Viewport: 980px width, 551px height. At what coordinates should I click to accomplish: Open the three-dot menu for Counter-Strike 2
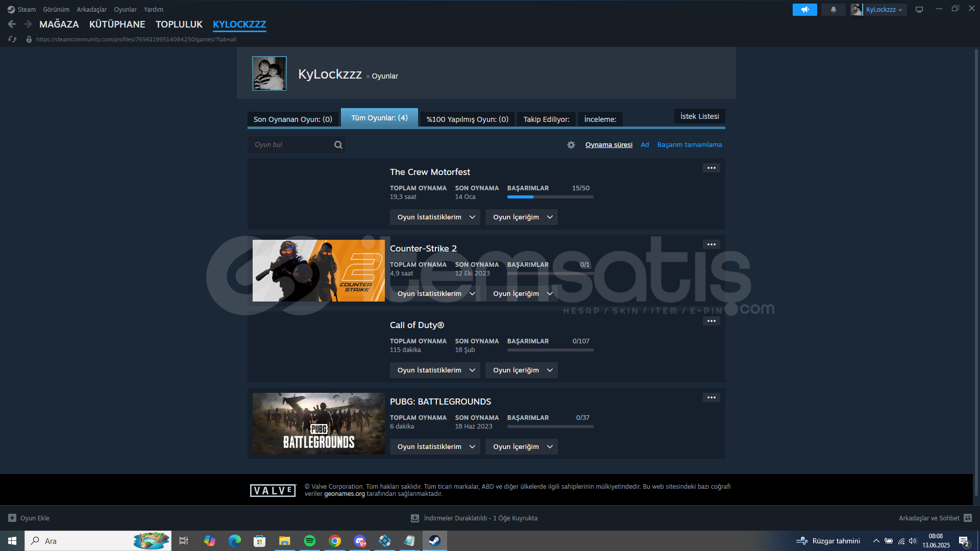click(712, 244)
